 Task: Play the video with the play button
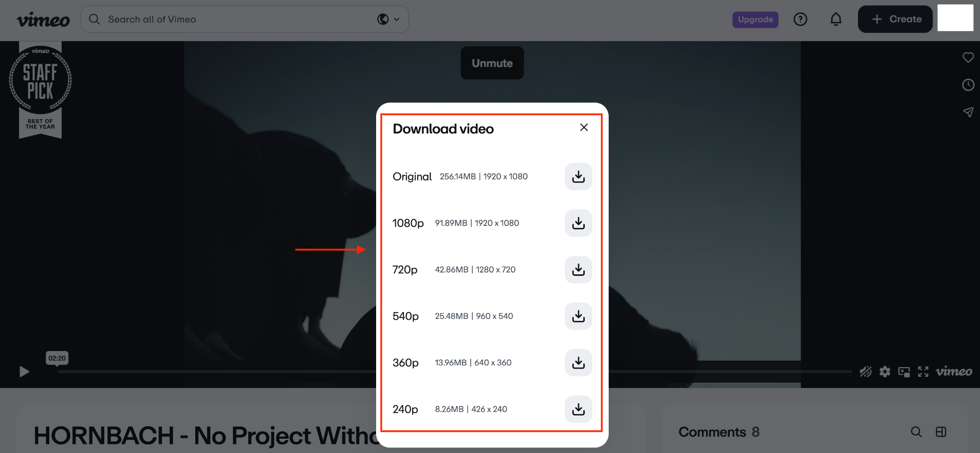24,372
